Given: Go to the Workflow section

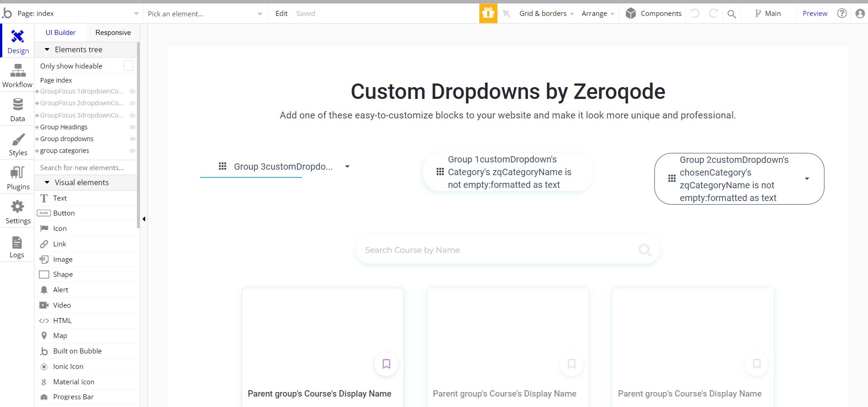Looking at the screenshot, I should (18, 75).
